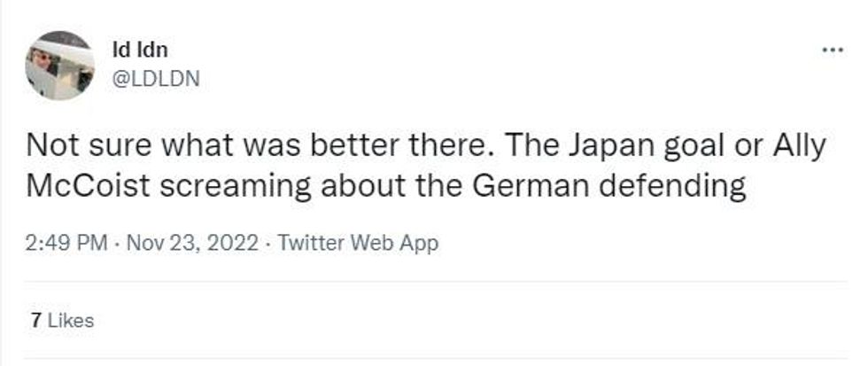The image size is (868, 366).
Task: Open the Twitter Web App source link
Action: point(358,243)
